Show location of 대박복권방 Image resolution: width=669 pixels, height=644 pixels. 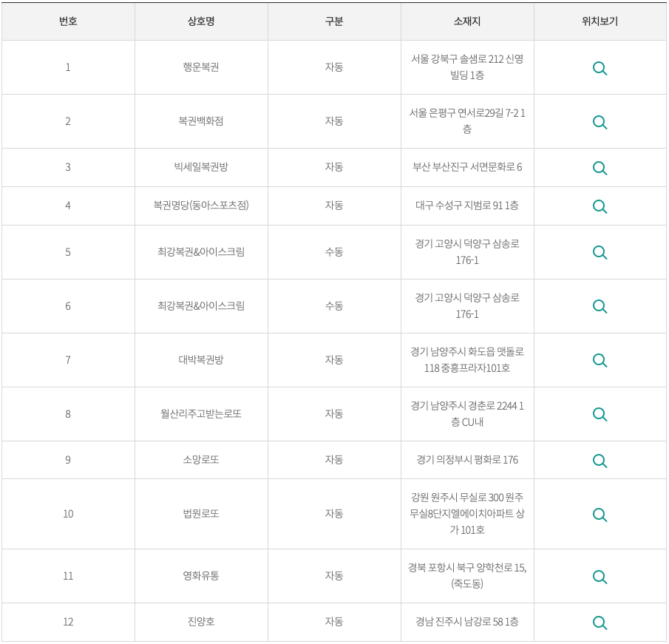(600, 361)
